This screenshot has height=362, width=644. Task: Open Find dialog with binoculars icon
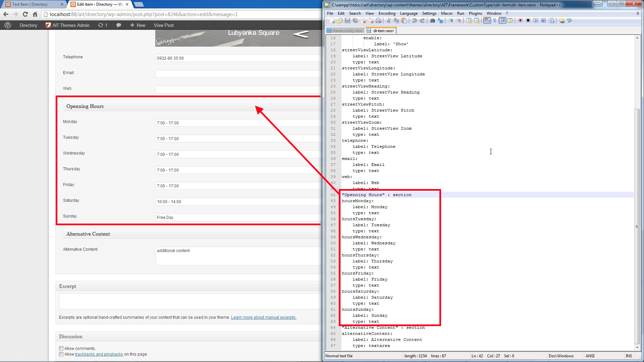point(432,20)
